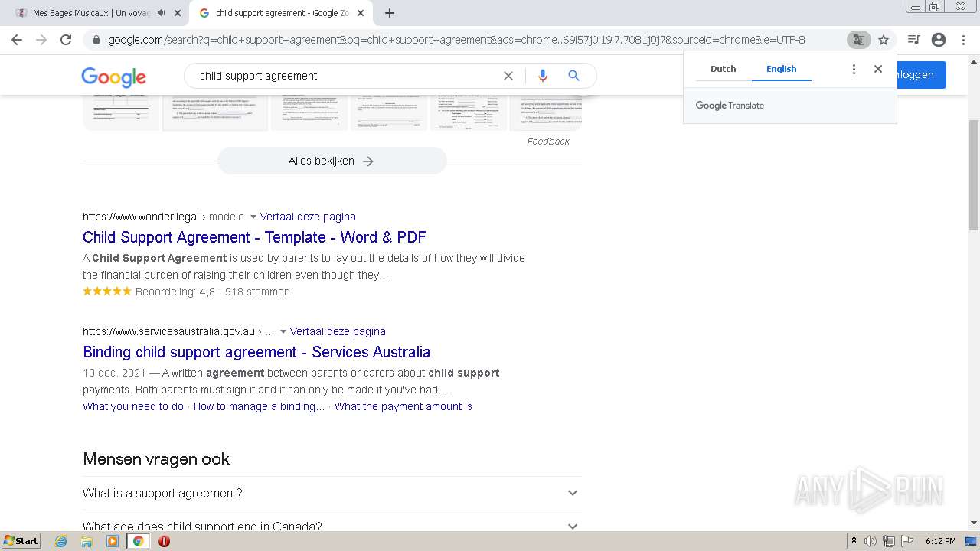Open Chrome's three-dot main menu
The width and height of the screenshot is (980, 551).
(963, 40)
